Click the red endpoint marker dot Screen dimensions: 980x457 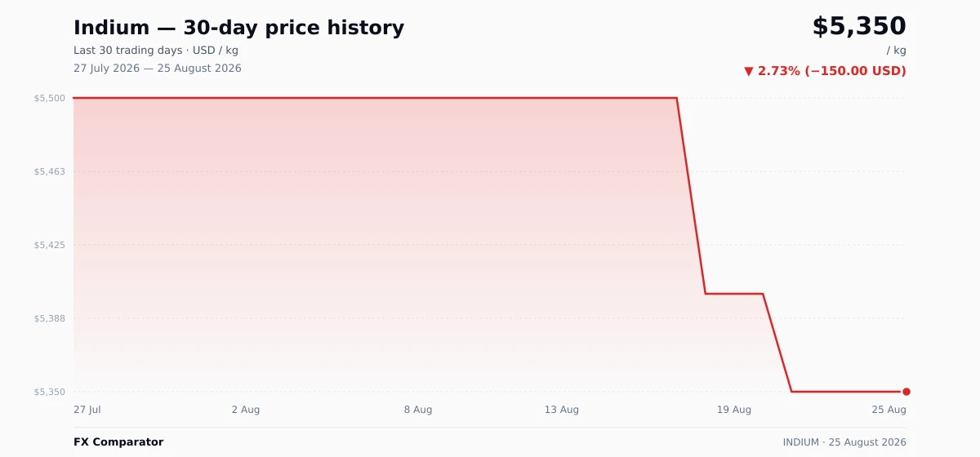click(x=906, y=392)
